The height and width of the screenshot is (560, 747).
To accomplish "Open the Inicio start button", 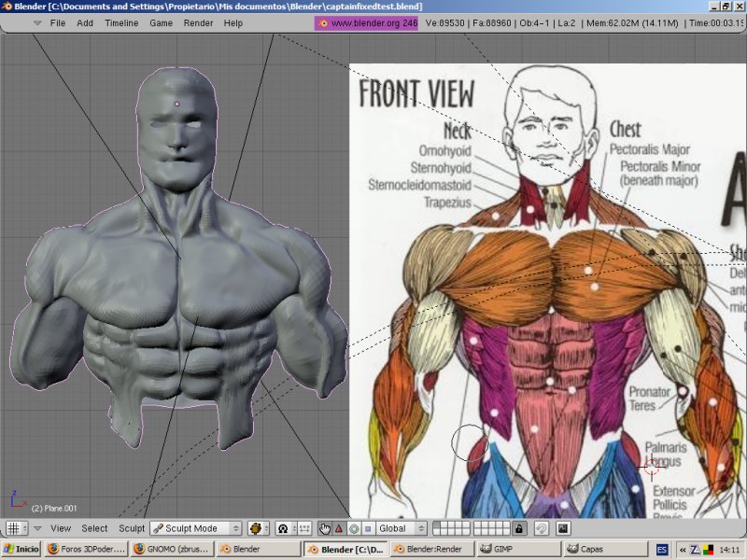I will pyautogui.click(x=21, y=549).
